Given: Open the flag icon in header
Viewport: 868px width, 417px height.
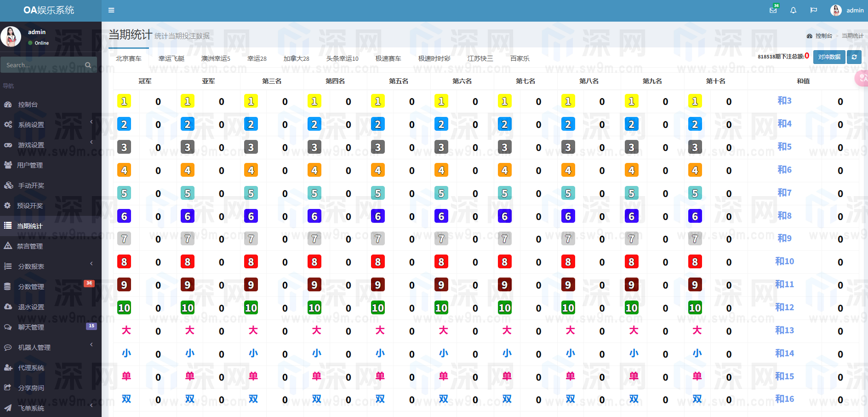Looking at the screenshot, I should pos(813,10).
